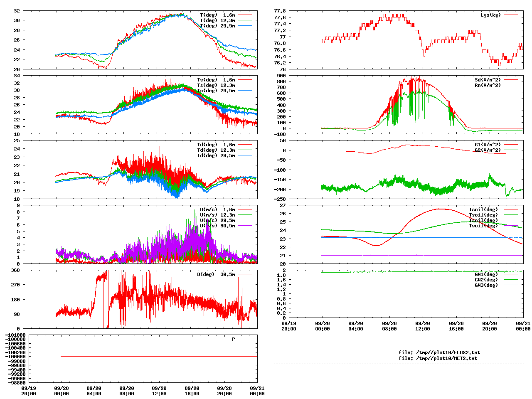Select the "360" tick on wind direction axis
The image size is (532, 399).
click(x=15, y=270)
